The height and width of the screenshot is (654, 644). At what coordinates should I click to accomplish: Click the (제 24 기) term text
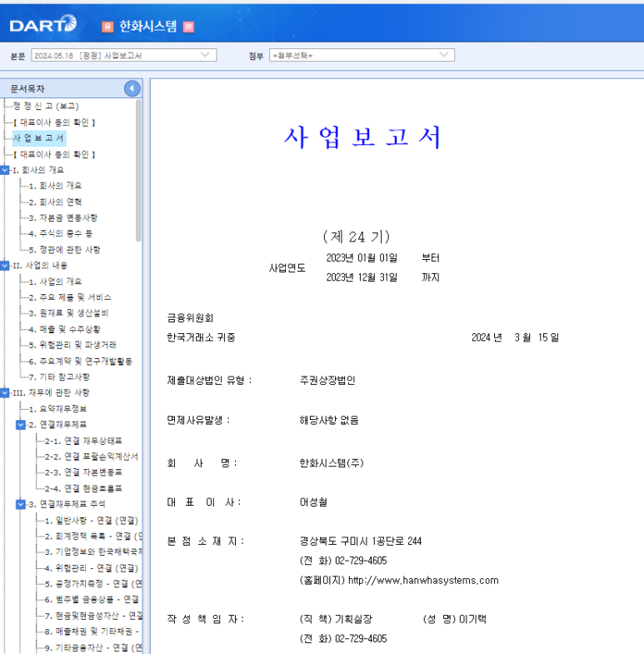point(357,237)
